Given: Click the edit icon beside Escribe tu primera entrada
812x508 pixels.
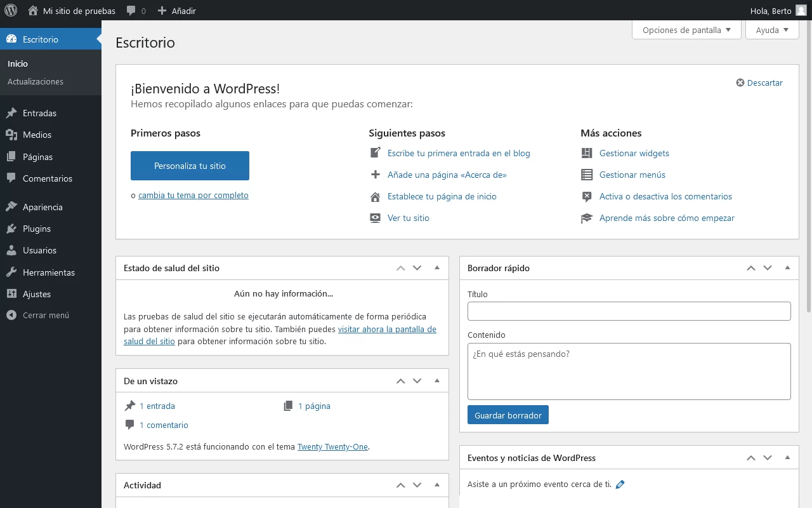Looking at the screenshot, I should point(375,153).
